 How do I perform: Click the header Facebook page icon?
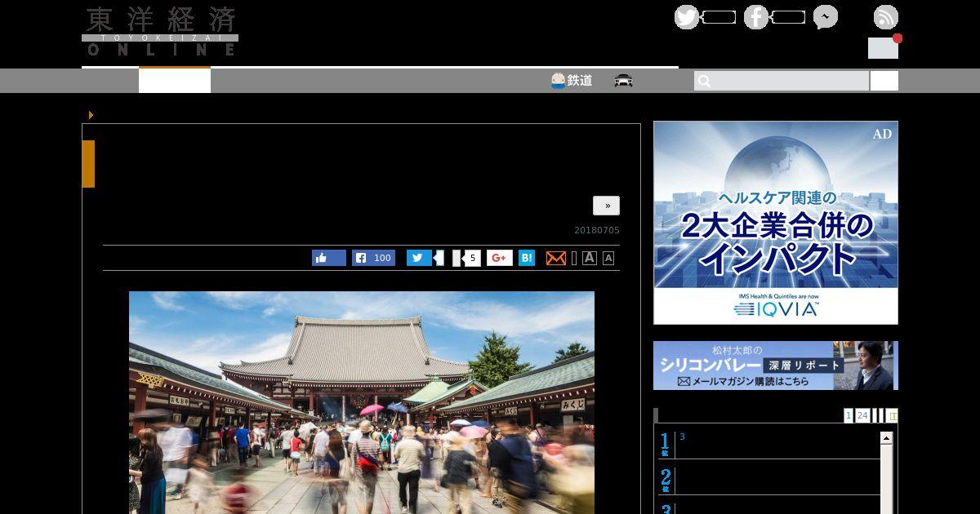(756, 17)
